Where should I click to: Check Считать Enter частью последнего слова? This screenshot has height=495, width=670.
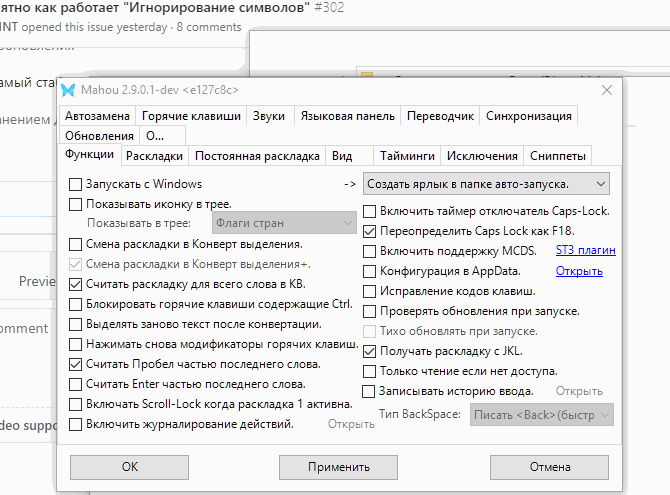pos(75,385)
